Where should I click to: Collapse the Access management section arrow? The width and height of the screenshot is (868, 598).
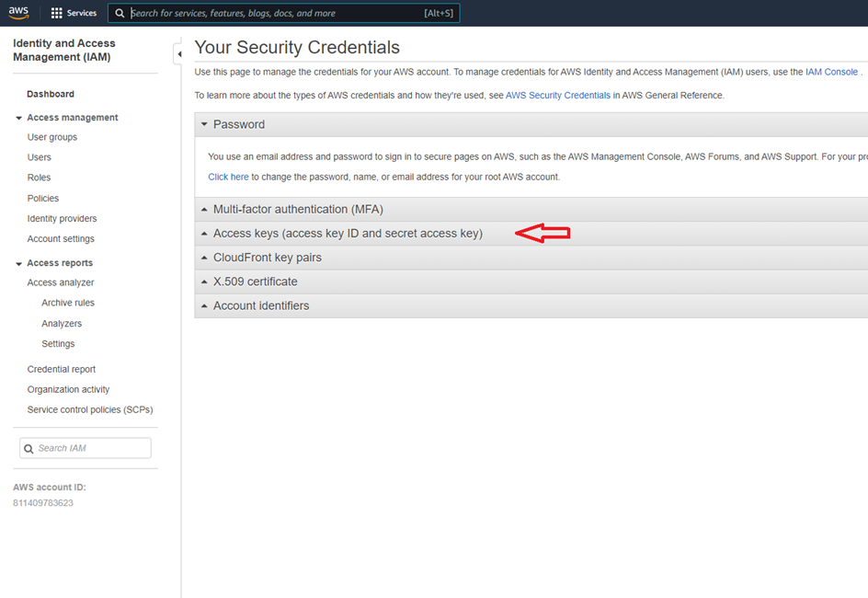point(19,118)
